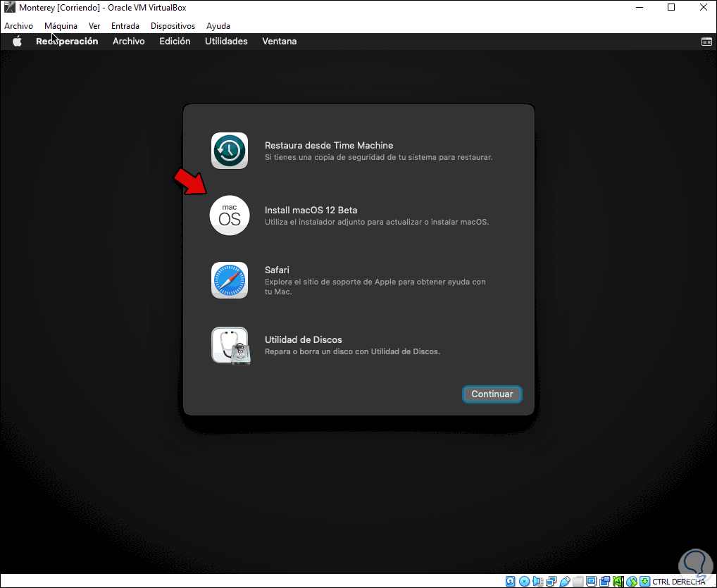The image size is (717, 588).
Task: Click the hard disk activity status icon
Action: pos(511,581)
